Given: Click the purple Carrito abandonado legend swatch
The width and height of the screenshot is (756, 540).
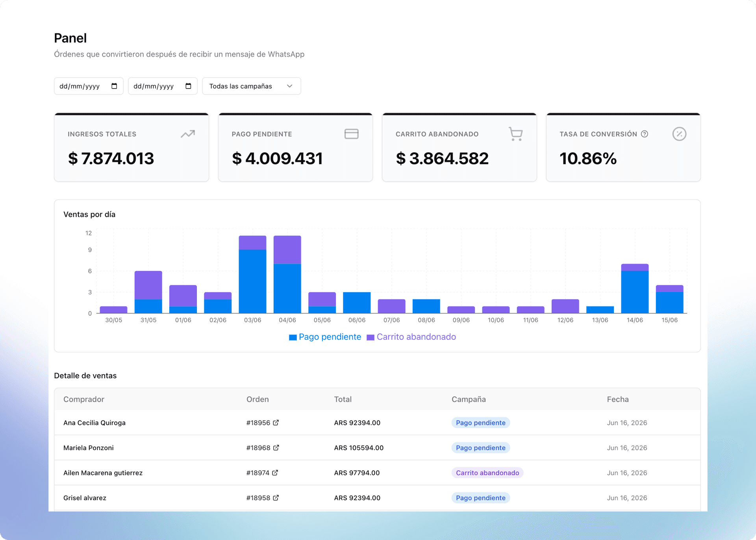Looking at the screenshot, I should pos(370,337).
